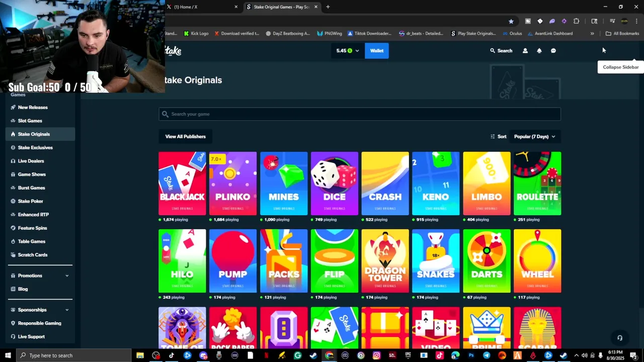Open the Chrome three-dot menu
This screenshot has width=644, height=362.
[637, 21]
